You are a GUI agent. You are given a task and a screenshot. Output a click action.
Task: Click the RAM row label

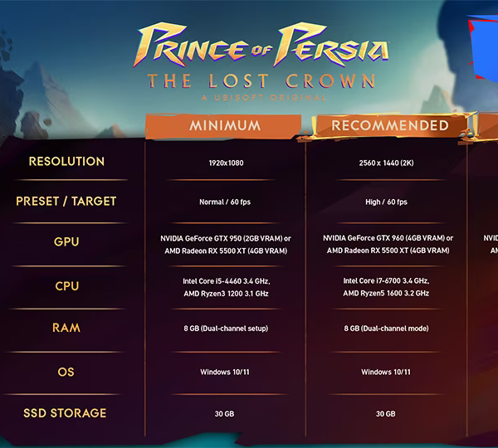point(66,328)
